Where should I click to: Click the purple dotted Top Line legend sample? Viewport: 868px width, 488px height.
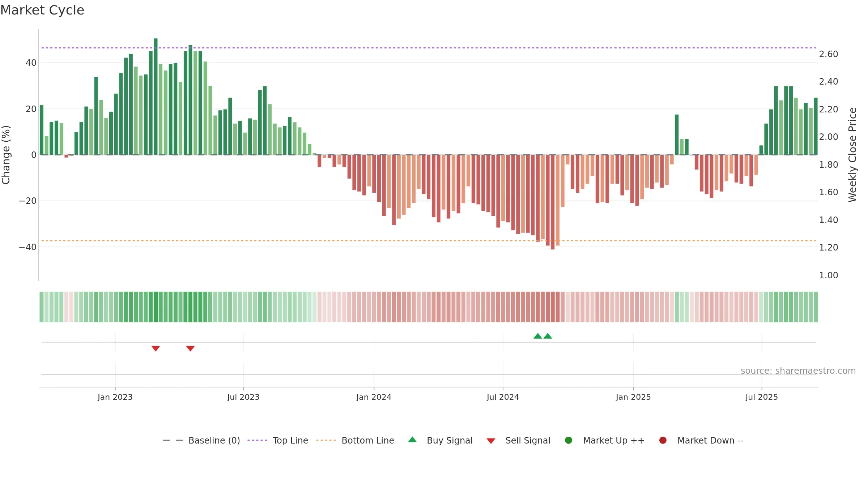point(257,440)
